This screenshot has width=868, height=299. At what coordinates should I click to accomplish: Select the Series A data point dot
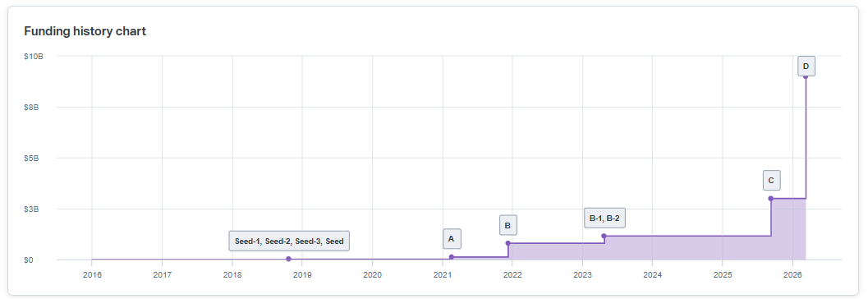[x=452, y=257]
